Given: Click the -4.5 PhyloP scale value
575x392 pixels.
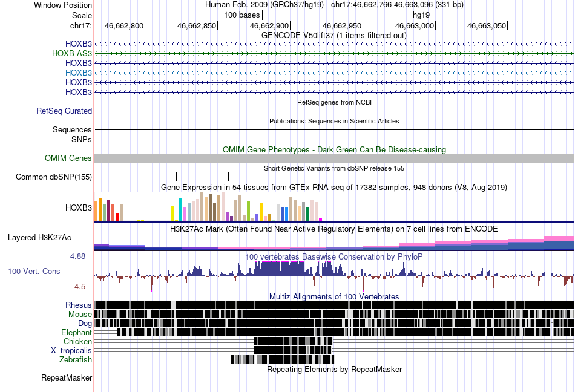Looking at the screenshot, I should (79, 287).
